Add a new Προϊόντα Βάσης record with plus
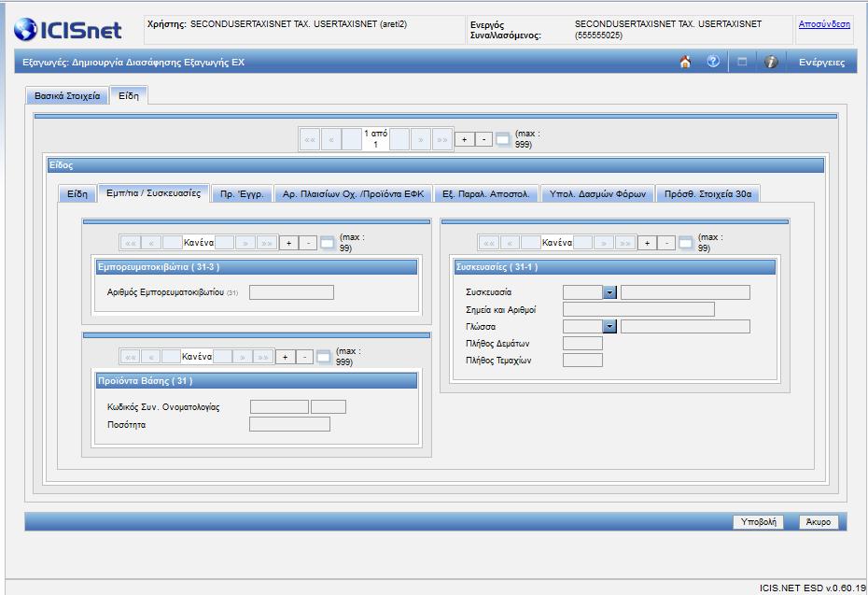The height and width of the screenshot is (595, 868). [x=285, y=357]
